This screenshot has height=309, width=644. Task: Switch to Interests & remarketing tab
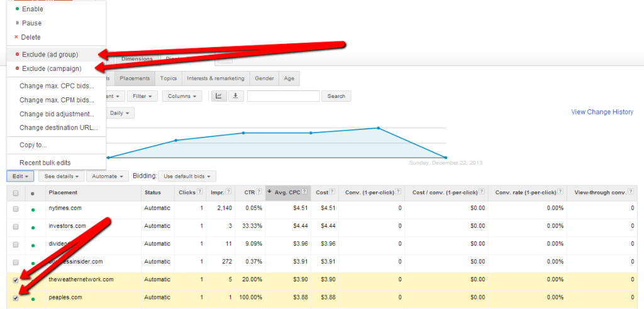(216, 79)
